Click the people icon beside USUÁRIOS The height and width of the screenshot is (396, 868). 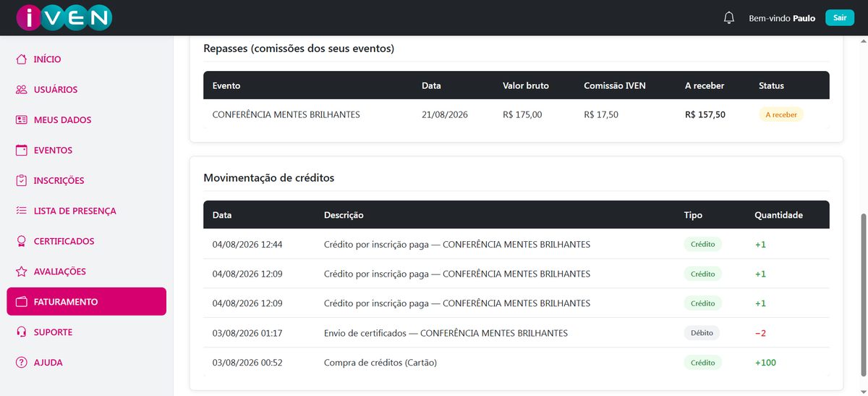pos(21,90)
